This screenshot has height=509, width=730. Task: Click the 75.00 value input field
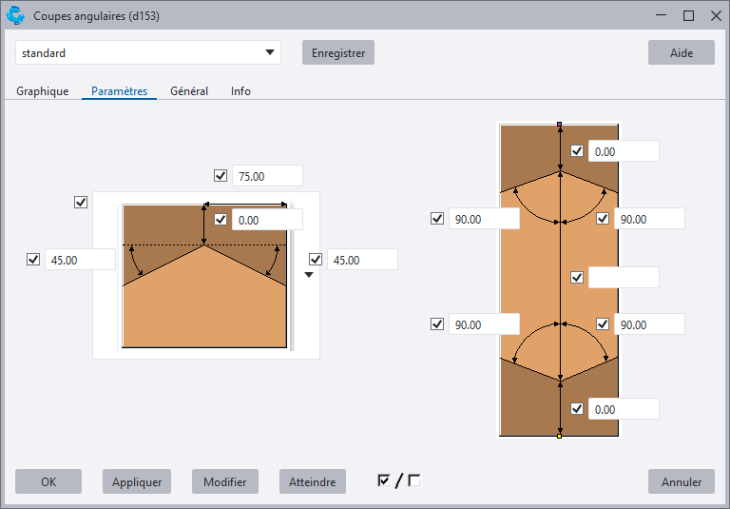[x=267, y=176]
